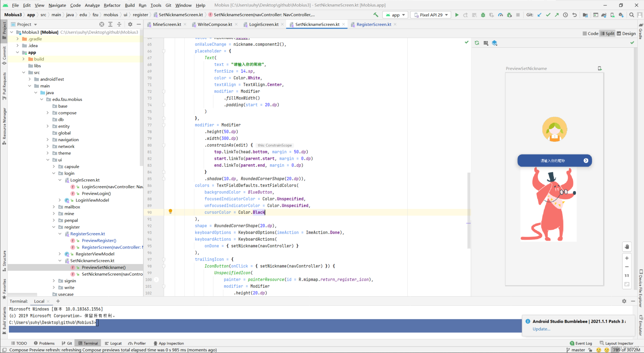Deploy PreviewSetNickname to device icon
Screen dimensions: 644x353
pyautogui.click(x=600, y=69)
